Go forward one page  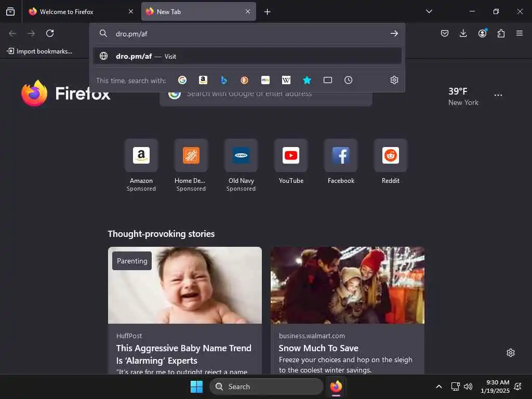pos(31,33)
